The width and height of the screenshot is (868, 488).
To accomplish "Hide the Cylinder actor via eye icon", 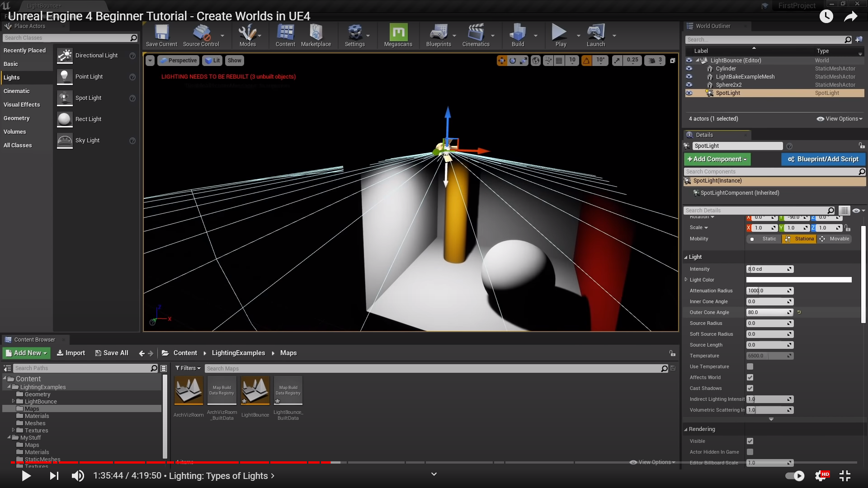I will tap(689, 69).
